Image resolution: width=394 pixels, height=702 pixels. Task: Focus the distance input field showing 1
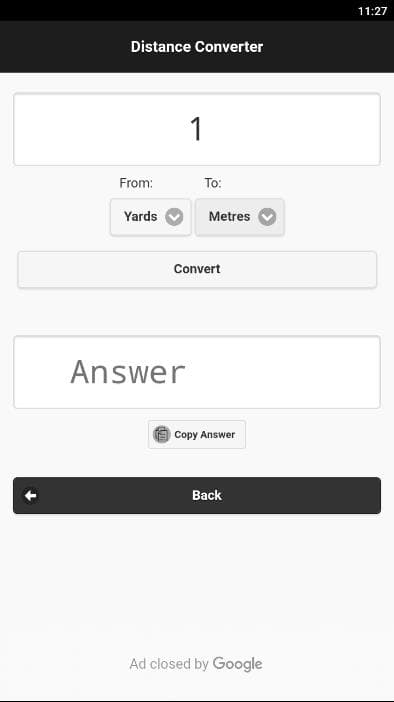coord(197,129)
